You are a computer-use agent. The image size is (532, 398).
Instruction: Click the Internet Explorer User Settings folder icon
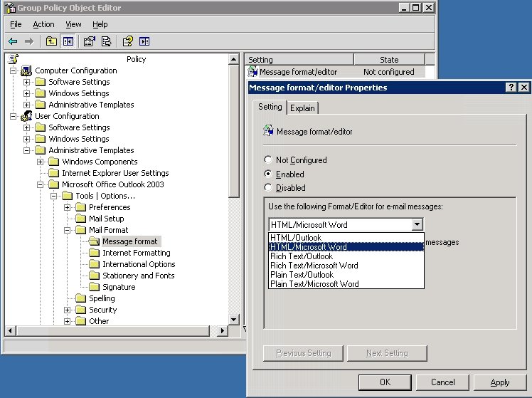[x=53, y=173]
